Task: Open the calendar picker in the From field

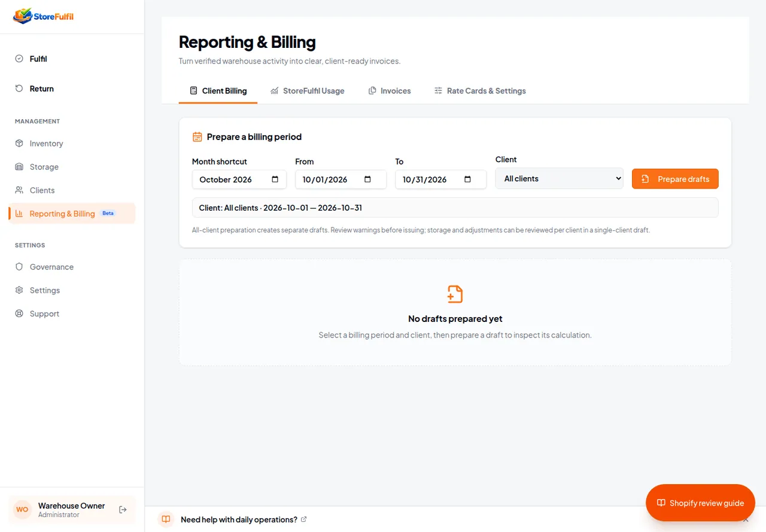Action: [367, 179]
